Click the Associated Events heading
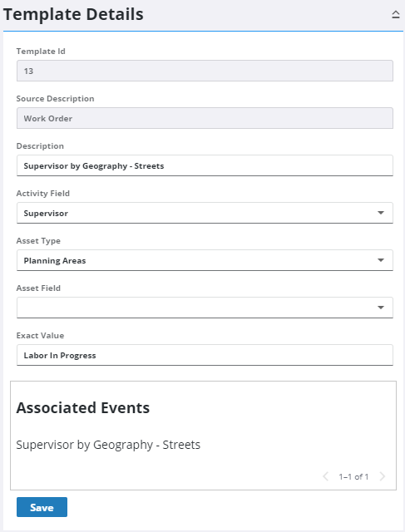 (83, 408)
